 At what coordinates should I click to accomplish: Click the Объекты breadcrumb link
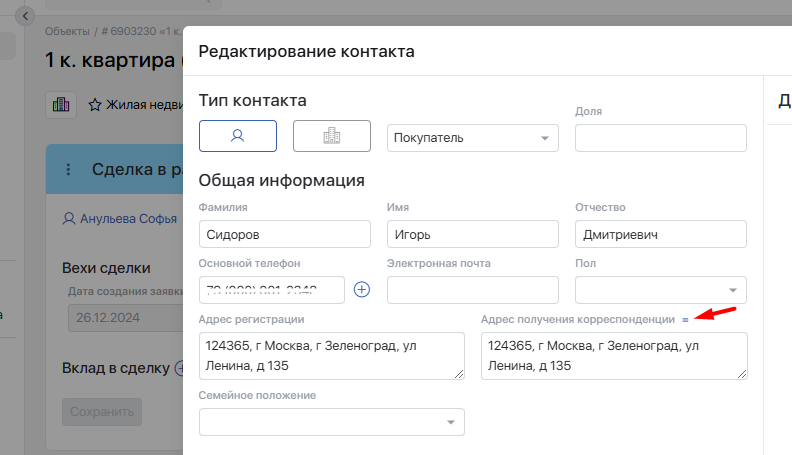tap(67, 32)
